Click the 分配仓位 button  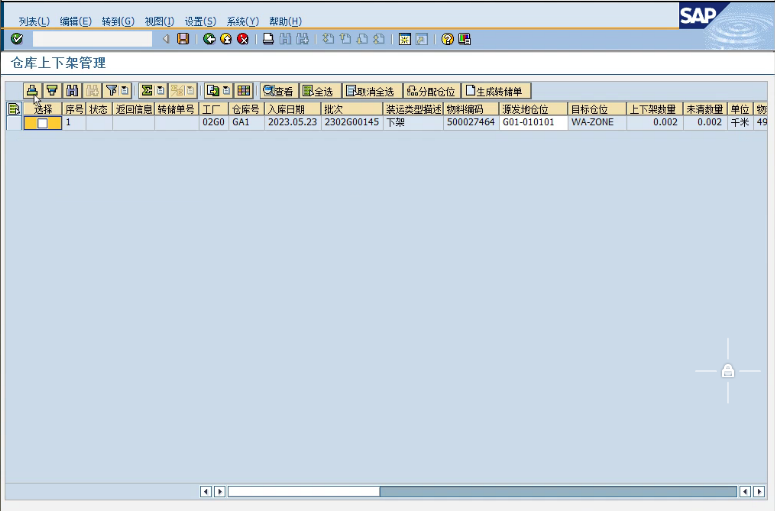[x=431, y=90]
